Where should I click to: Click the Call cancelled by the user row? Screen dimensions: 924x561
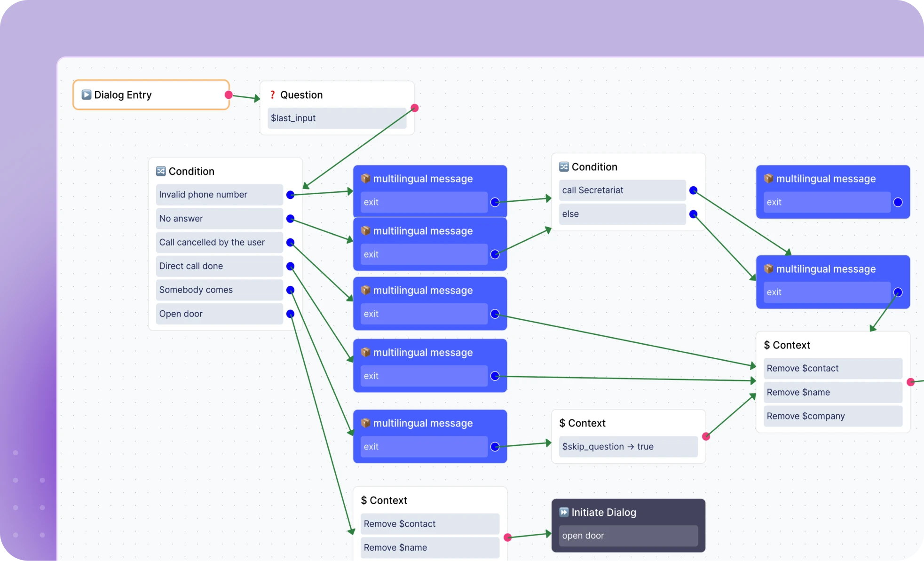219,242
